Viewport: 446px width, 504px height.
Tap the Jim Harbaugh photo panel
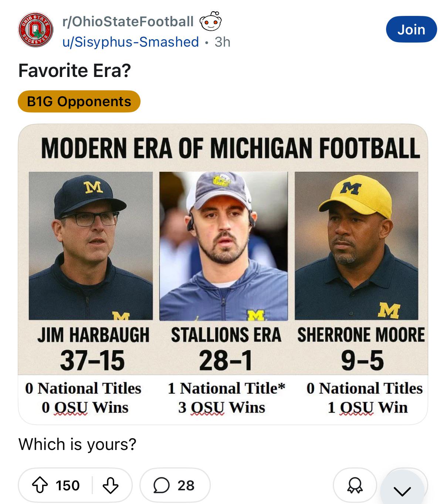point(91,246)
